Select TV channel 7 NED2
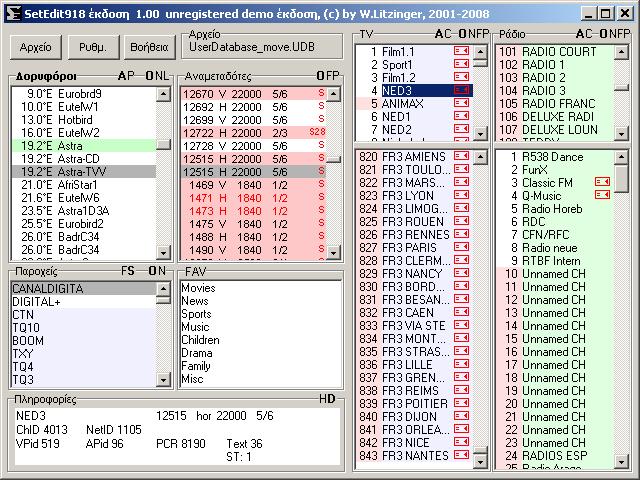Image resolution: width=640 pixels, height=480 pixels. point(414,130)
